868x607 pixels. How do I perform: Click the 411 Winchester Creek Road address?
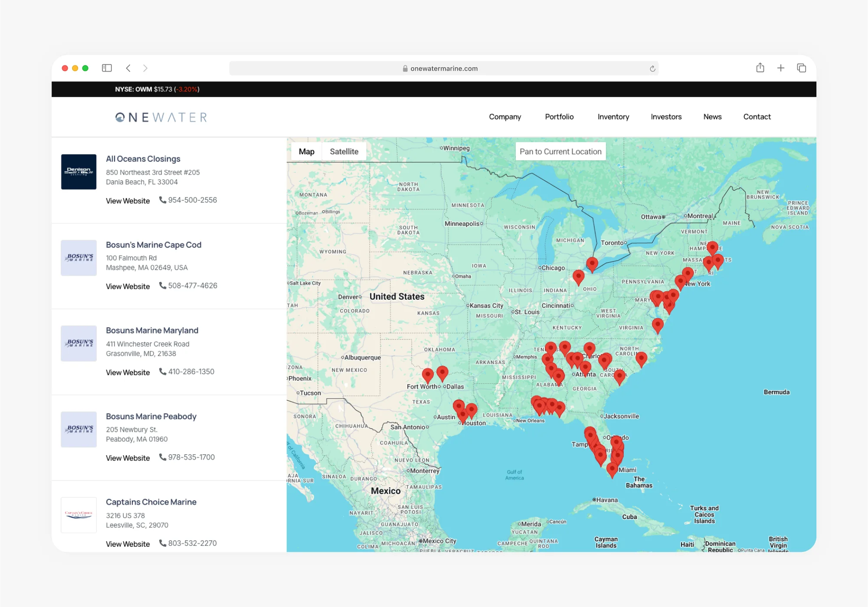[x=147, y=344]
